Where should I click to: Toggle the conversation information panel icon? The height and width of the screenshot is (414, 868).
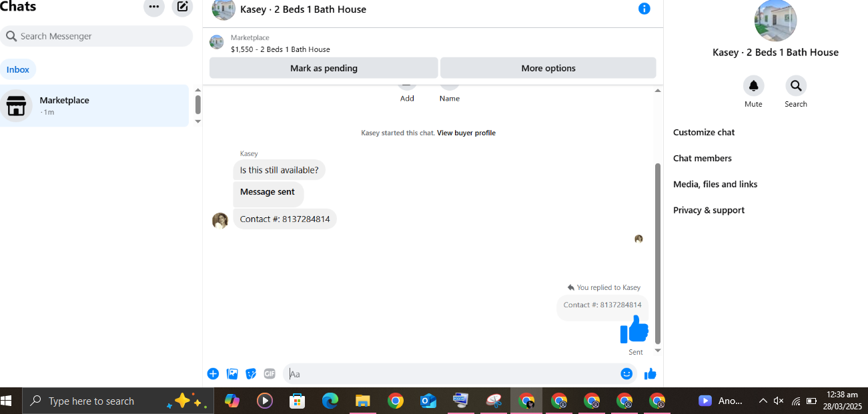pyautogui.click(x=644, y=9)
